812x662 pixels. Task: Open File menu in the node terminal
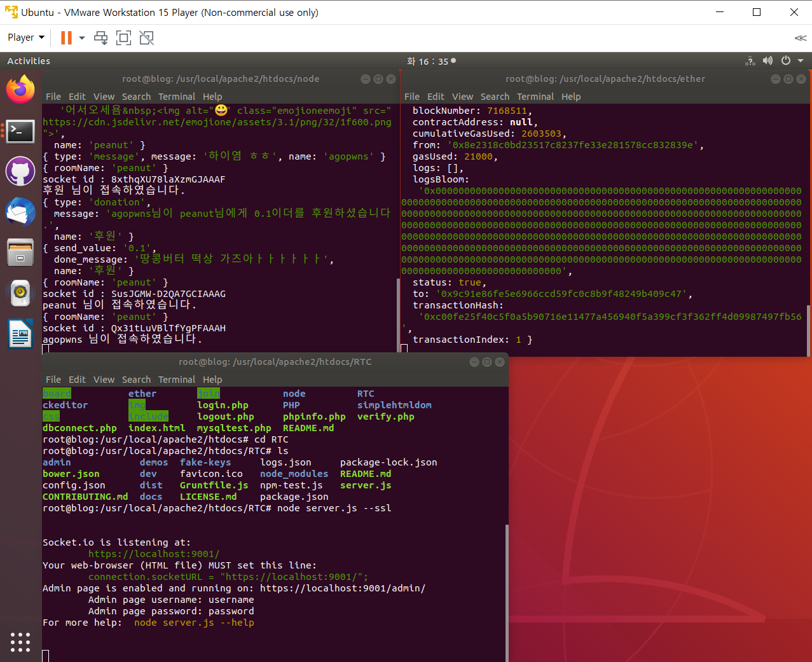coord(53,97)
